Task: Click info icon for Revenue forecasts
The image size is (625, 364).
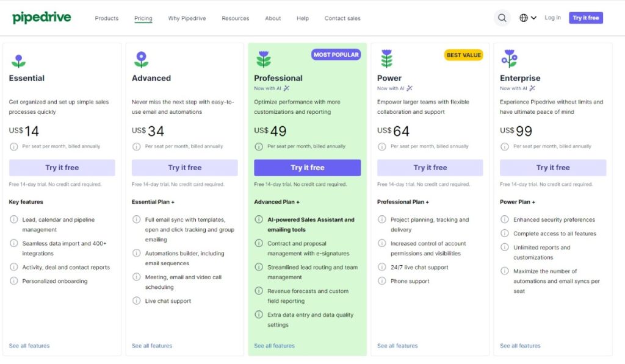Action: click(259, 291)
